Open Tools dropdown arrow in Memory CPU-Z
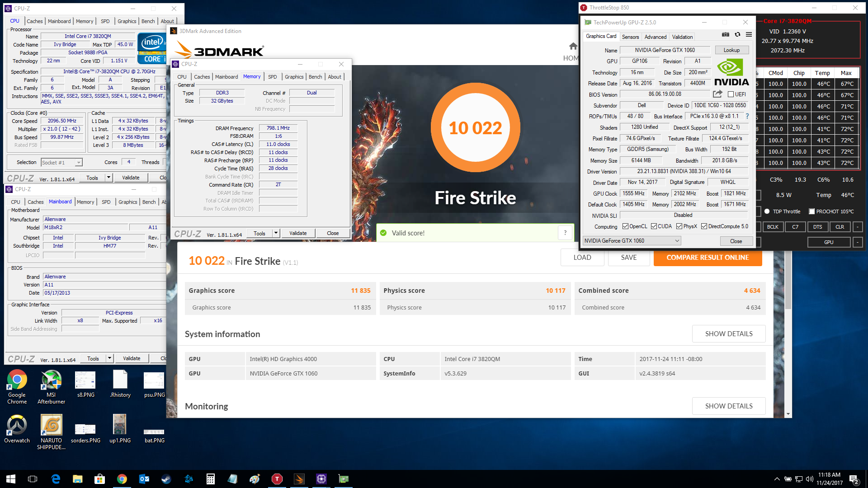Image resolution: width=868 pixels, height=488 pixels. pos(276,233)
